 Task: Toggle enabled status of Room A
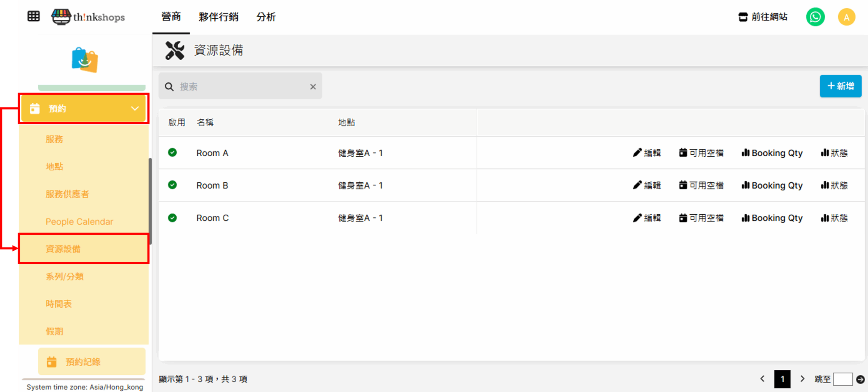pos(172,153)
